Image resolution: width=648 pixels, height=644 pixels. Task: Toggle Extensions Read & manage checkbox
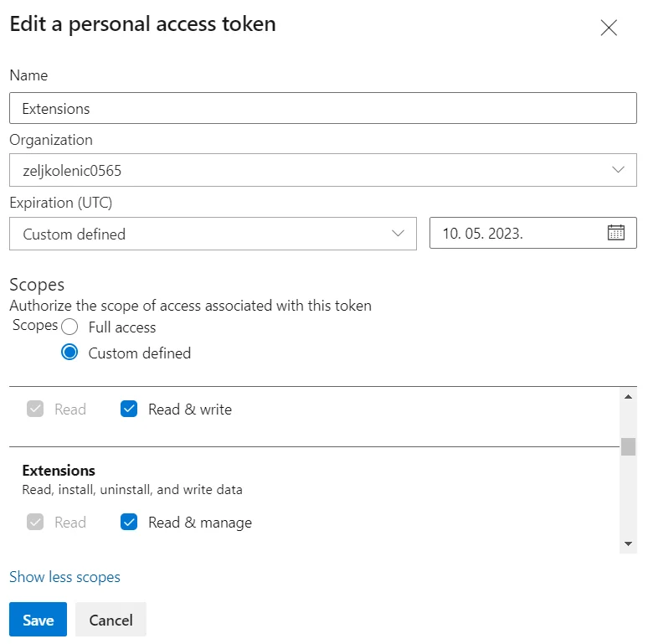[129, 523]
